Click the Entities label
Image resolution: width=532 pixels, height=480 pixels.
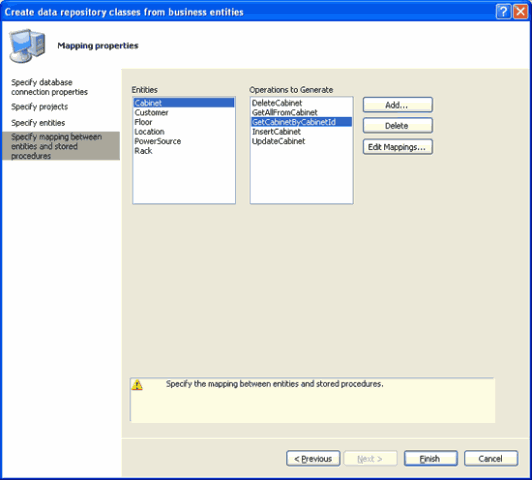145,90
